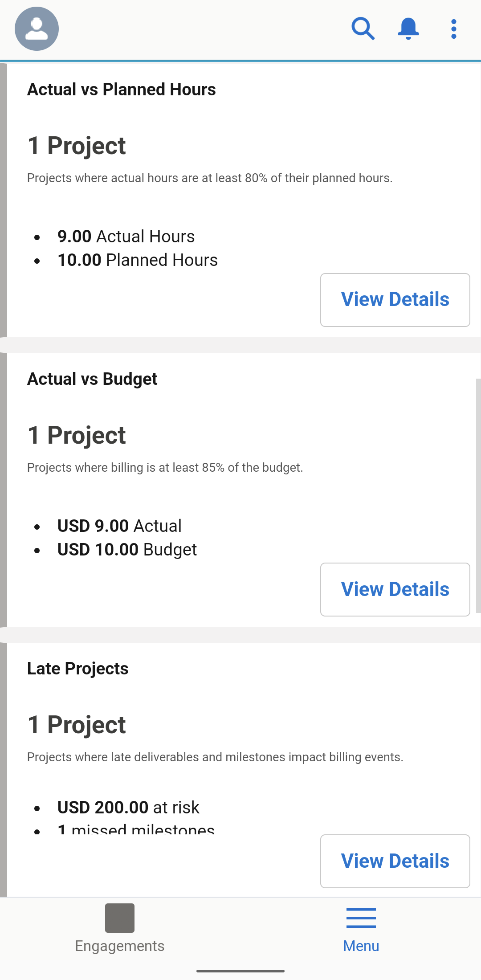The height and width of the screenshot is (980, 481).
Task: Click the vertical scrollbar on the right edge
Action: (478, 494)
